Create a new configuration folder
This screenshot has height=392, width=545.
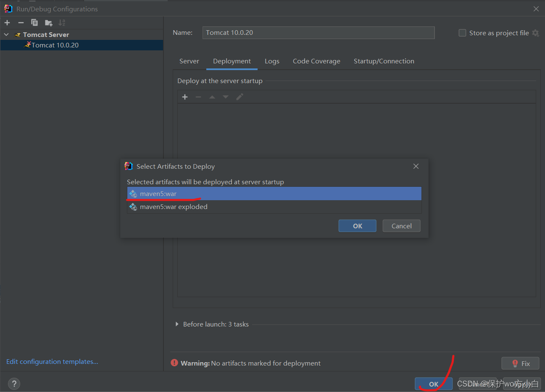coord(49,23)
